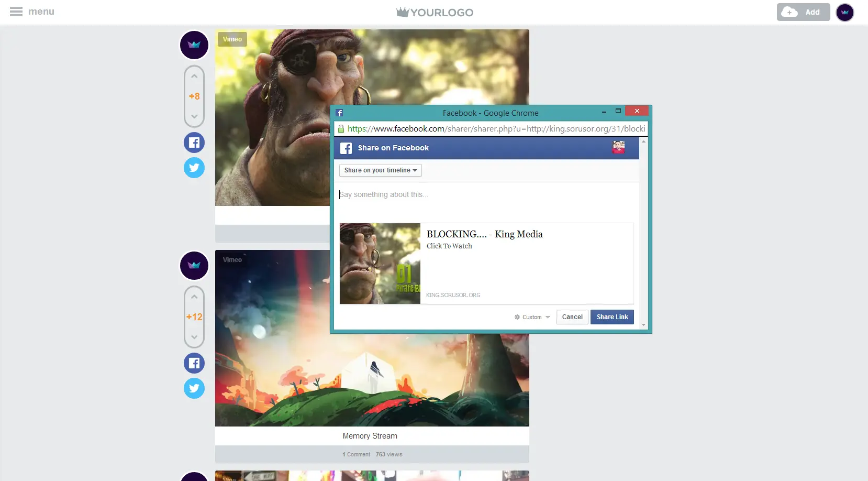Click Facebook logo in Share header
Image resolution: width=868 pixels, height=481 pixels.
[346, 148]
